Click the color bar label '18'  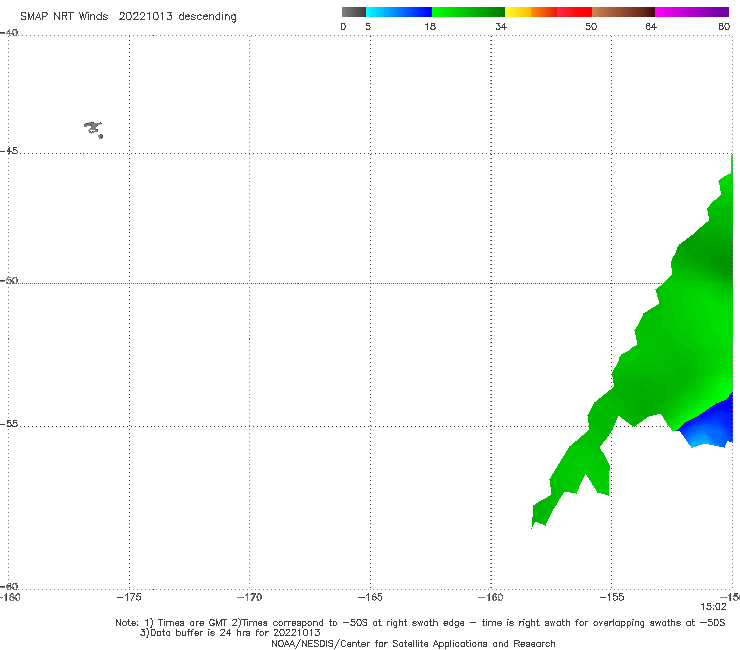click(430, 26)
